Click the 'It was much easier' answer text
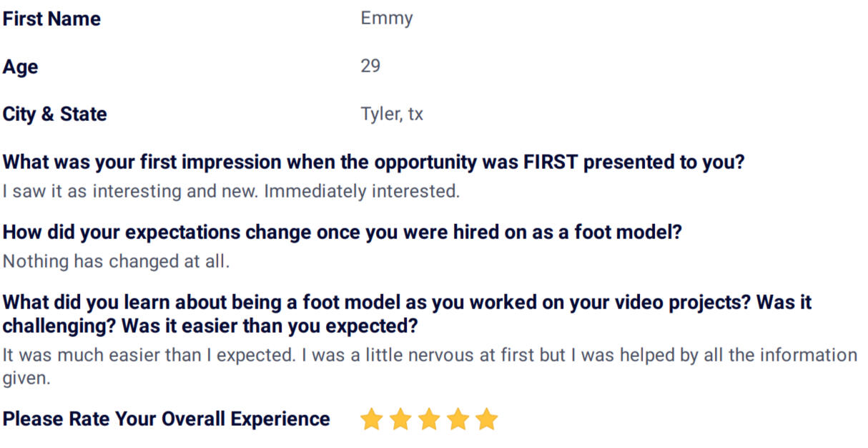This screenshot has width=868, height=448. point(430,366)
